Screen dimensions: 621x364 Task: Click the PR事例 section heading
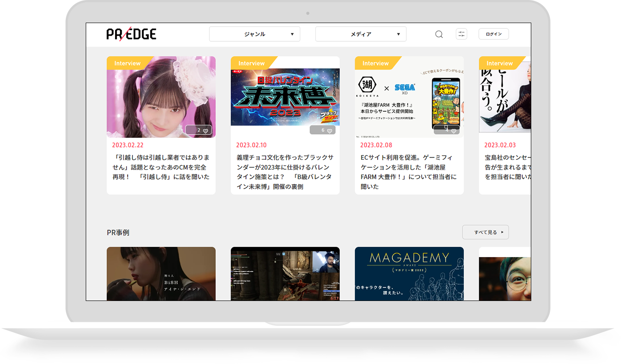pyautogui.click(x=118, y=233)
